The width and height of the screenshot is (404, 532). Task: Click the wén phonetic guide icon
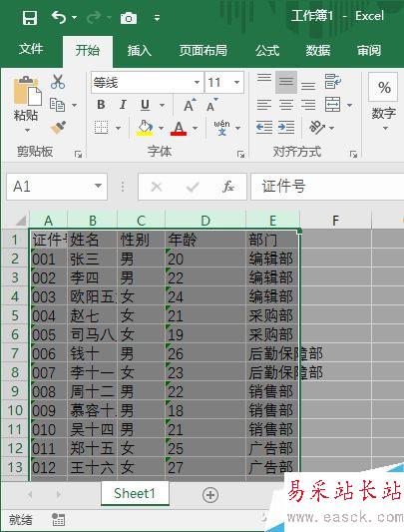(221, 128)
